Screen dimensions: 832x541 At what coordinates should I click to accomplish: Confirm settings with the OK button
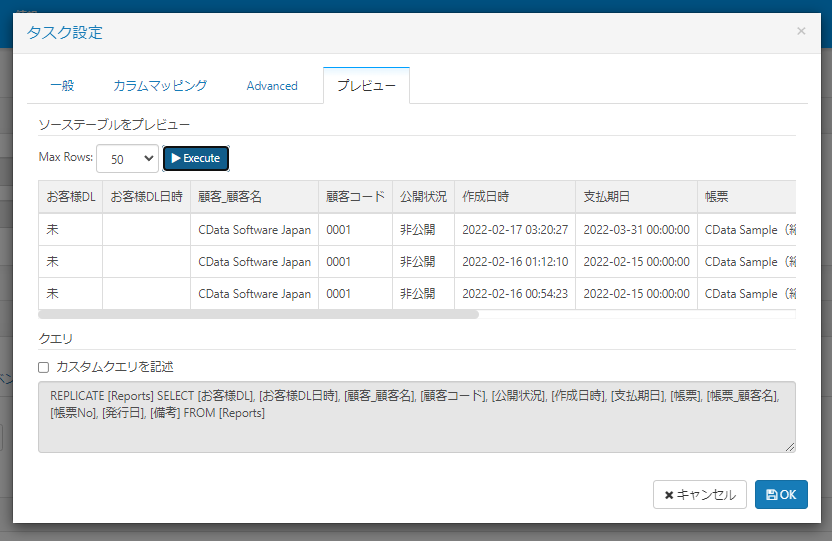click(x=781, y=494)
